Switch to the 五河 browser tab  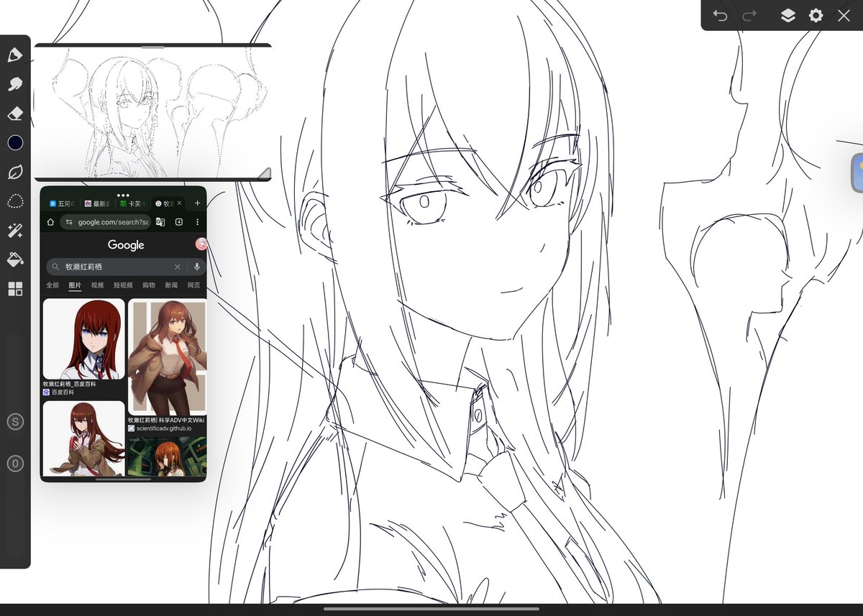click(x=61, y=203)
